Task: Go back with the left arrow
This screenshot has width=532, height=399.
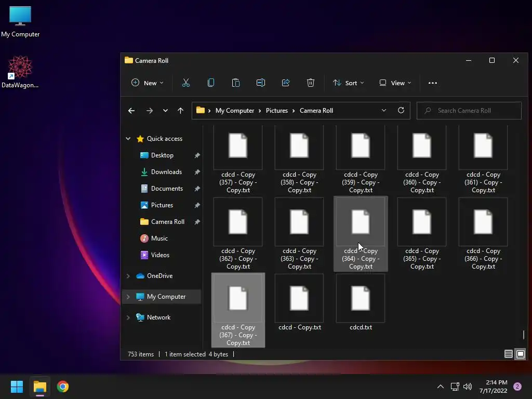Action: [131, 111]
